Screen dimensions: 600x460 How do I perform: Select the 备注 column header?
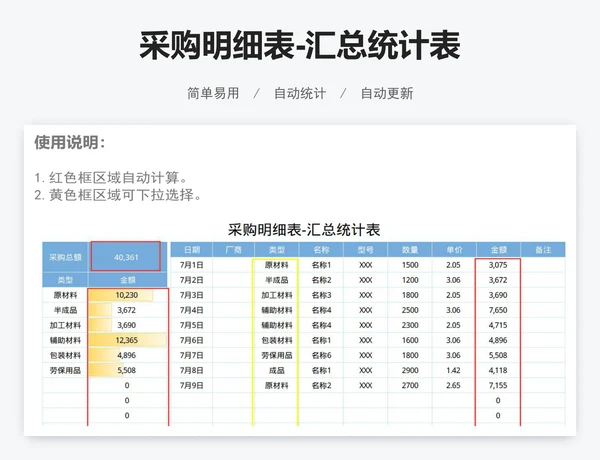[x=543, y=250]
